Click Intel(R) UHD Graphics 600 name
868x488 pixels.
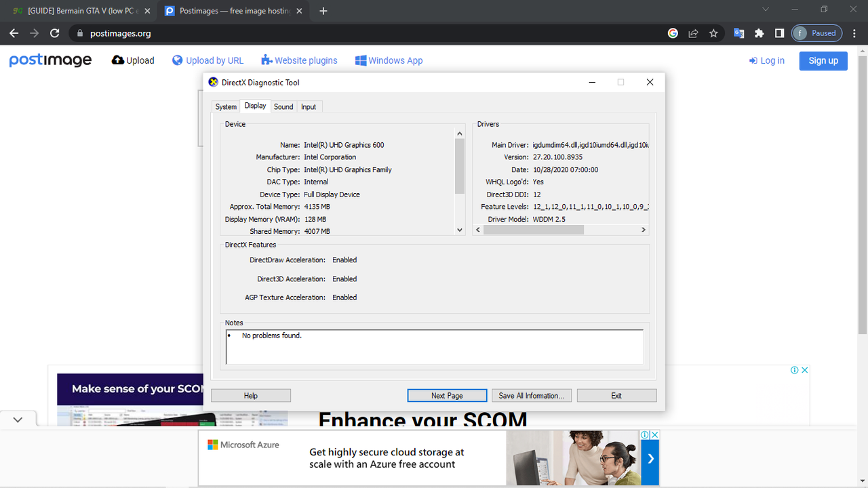click(344, 145)
